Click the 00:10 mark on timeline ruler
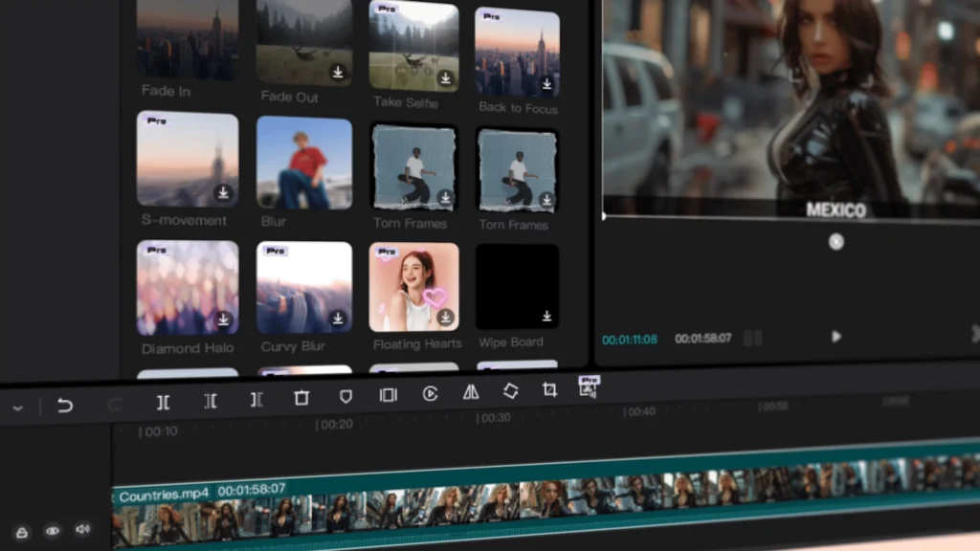 [x=159, y=431]
